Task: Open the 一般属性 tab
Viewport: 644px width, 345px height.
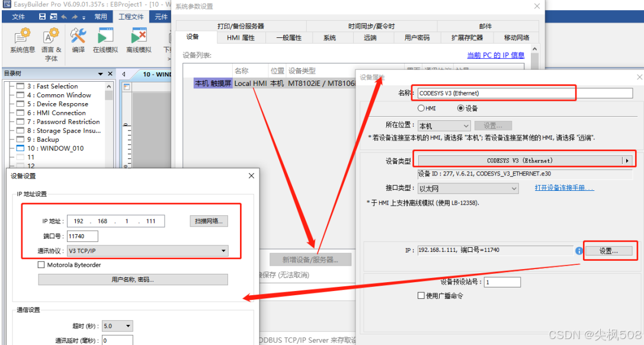Action: click(x=289, y=37)
